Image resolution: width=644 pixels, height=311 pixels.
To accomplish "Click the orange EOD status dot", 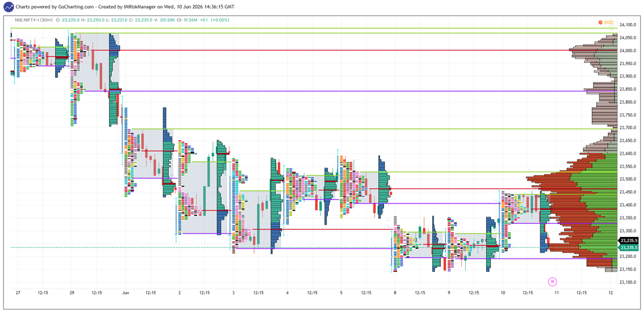I will [x=600, y=22].
